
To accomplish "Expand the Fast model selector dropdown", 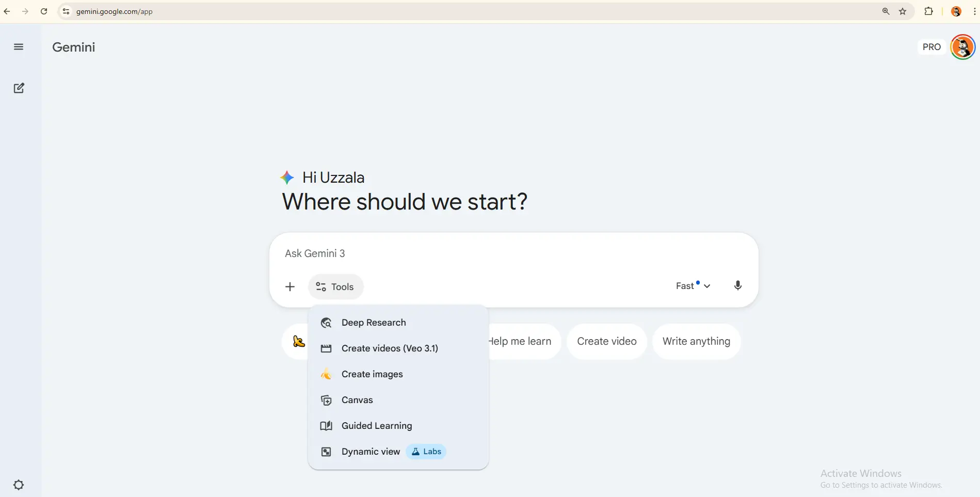I will [x=693, y=286].
